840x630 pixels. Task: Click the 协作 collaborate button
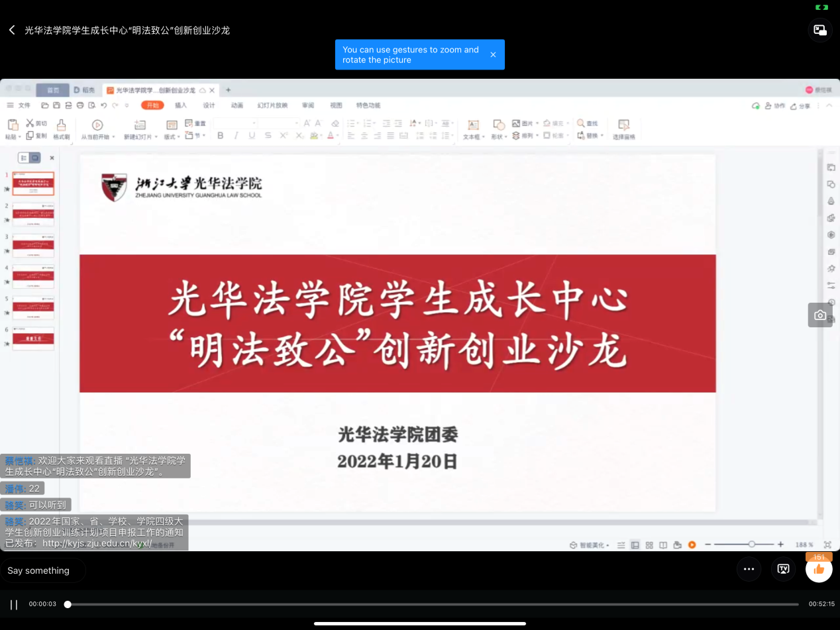click(774, 106)
